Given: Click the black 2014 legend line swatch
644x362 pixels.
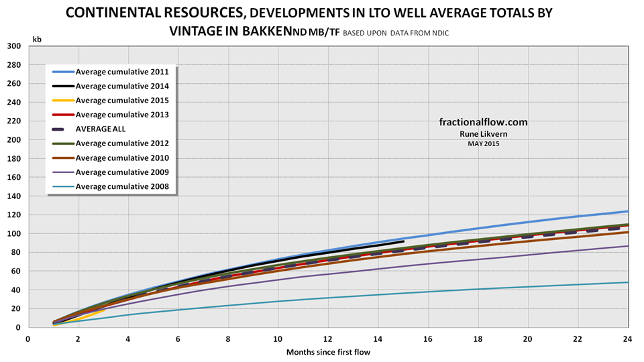Looking at the screenshot, I should [61, 86].
